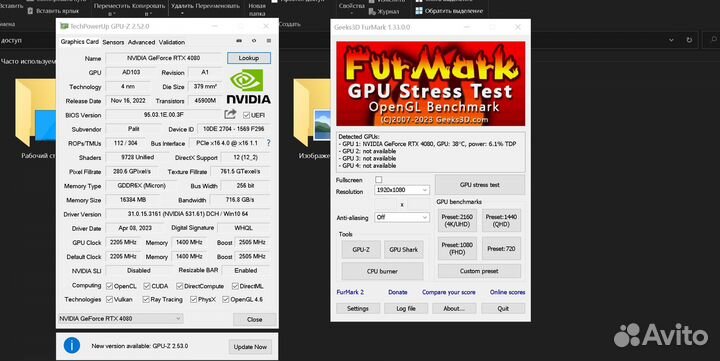Image resolution: width=720 pixels, height=361 pixels.
Task: Enable the FurMark Fullscreen checkbox
Action: tap(378, 180)
